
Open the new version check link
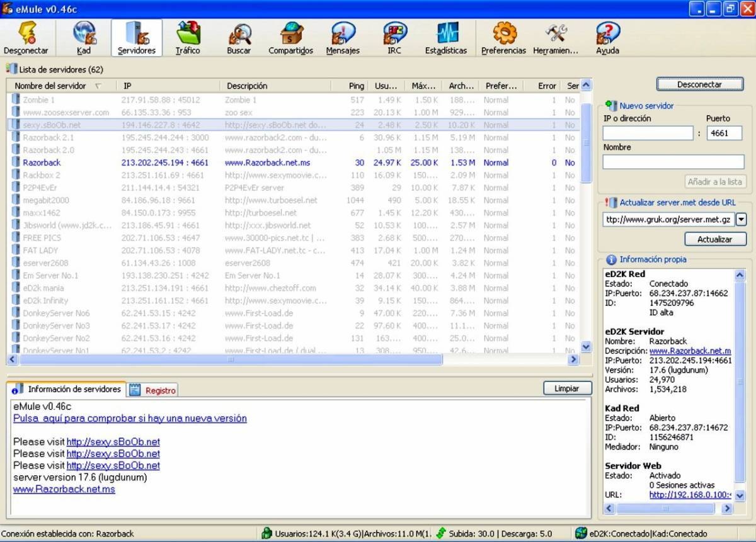tap(130, 419)
